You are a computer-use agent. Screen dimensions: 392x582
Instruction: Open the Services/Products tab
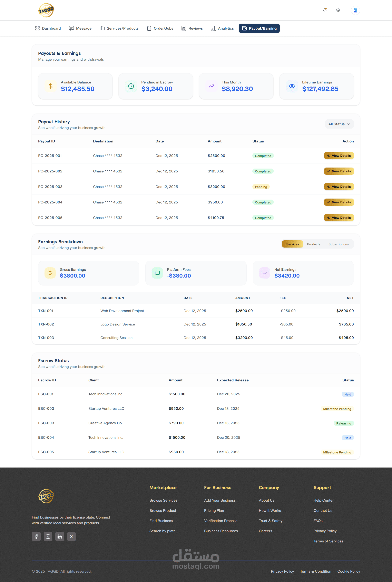119,28
